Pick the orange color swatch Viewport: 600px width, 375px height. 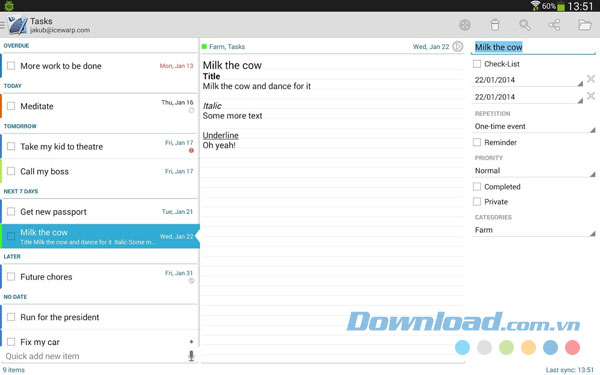coord(528,347)
